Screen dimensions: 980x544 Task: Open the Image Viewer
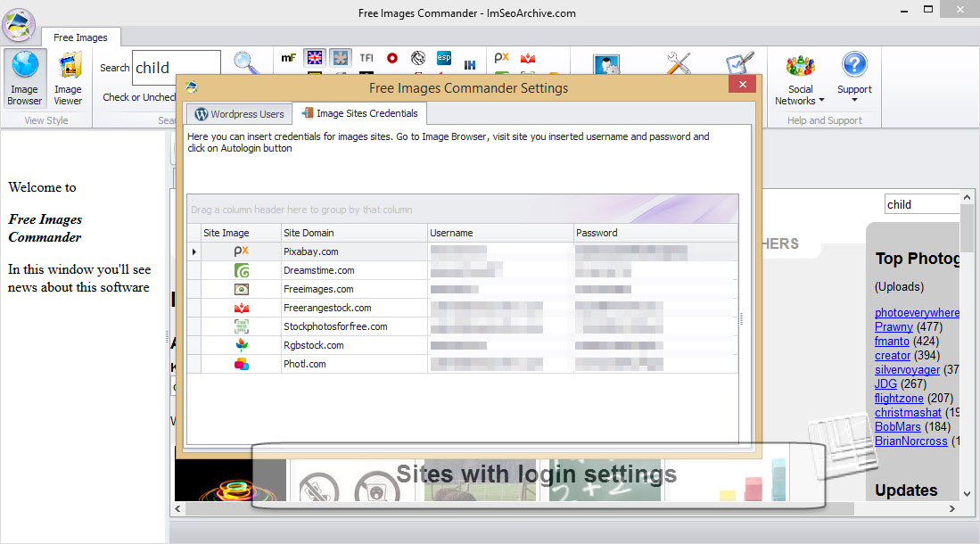pos(68,78)
